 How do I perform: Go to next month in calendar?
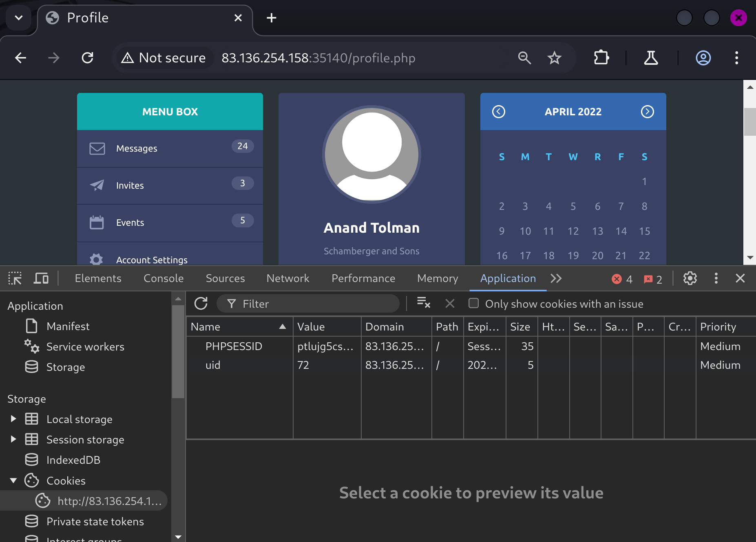tap(647, 112)
